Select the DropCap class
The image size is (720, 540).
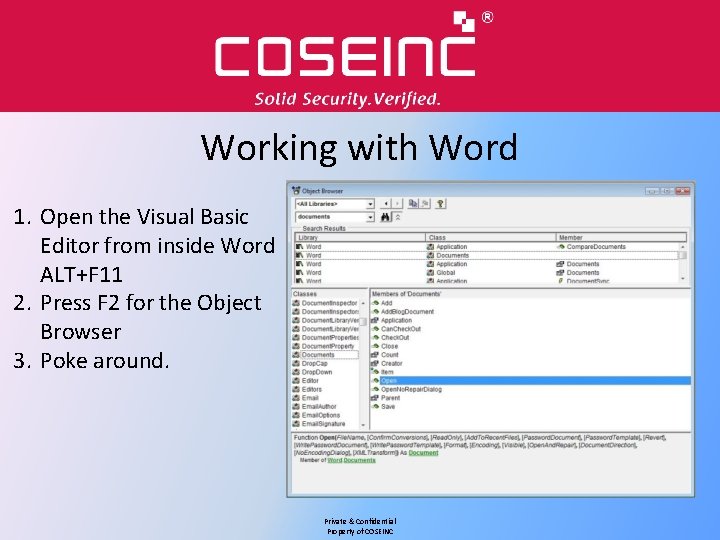click(x=315, y=364)
